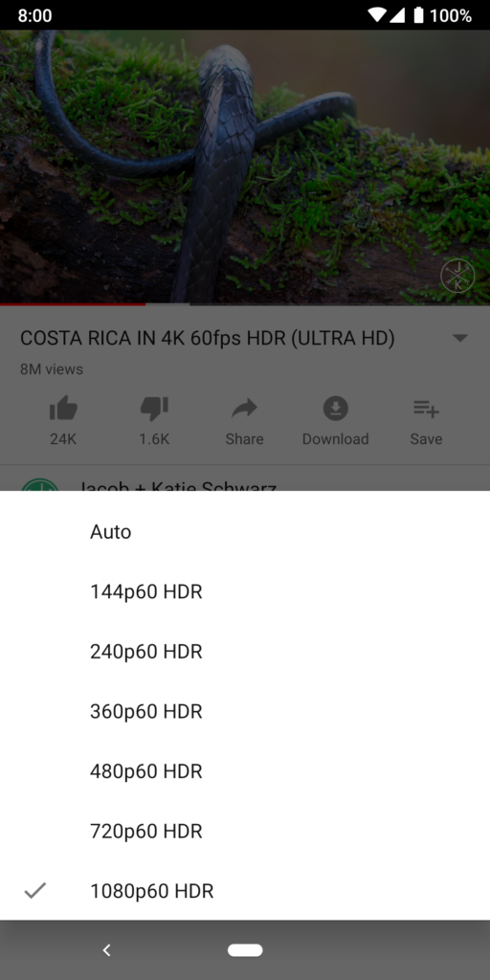This screenshot has height=980, width=490.
Task: Select 240p60 HDR quality option
Action: click(245, 651)
